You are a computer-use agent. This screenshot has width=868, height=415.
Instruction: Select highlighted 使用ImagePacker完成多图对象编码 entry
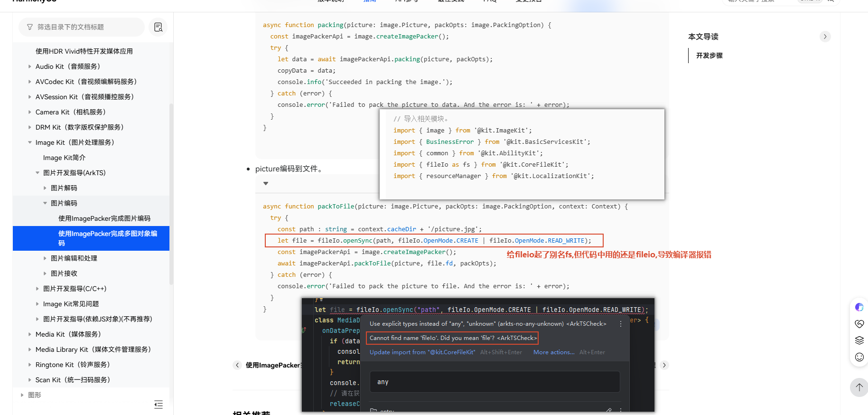click(91, 238)
